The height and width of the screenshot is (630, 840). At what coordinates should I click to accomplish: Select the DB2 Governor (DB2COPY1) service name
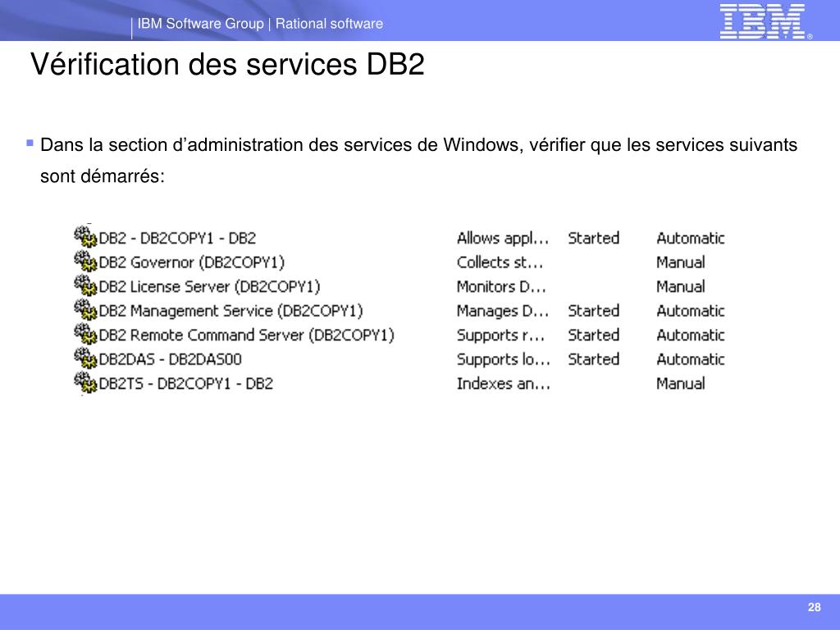(x=192, y=262)
